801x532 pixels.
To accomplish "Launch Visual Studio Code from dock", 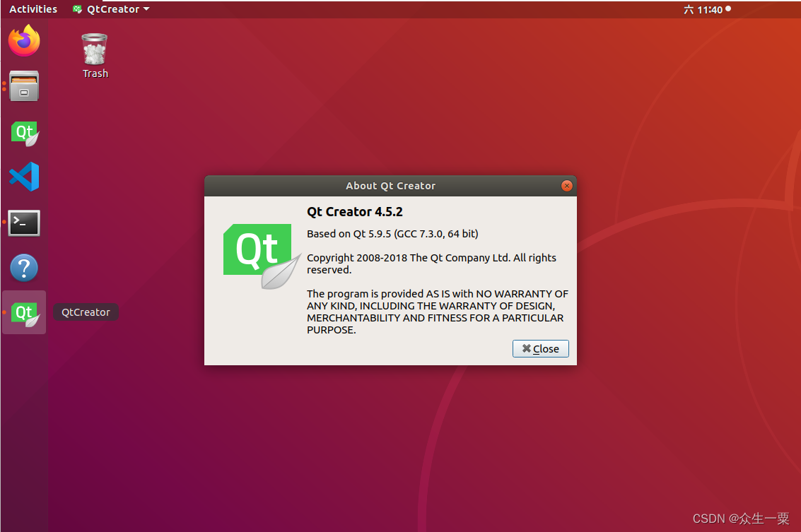I will 24,177.
